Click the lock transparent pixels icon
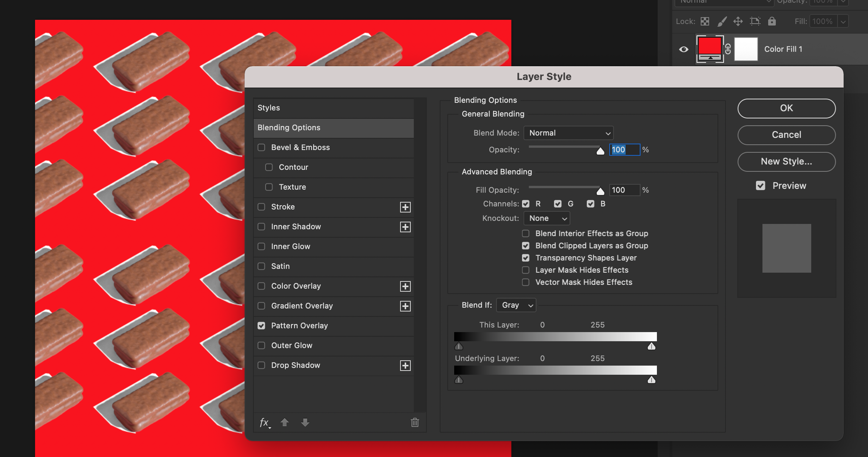Screen dimensions: 868x457 point(705,21)
